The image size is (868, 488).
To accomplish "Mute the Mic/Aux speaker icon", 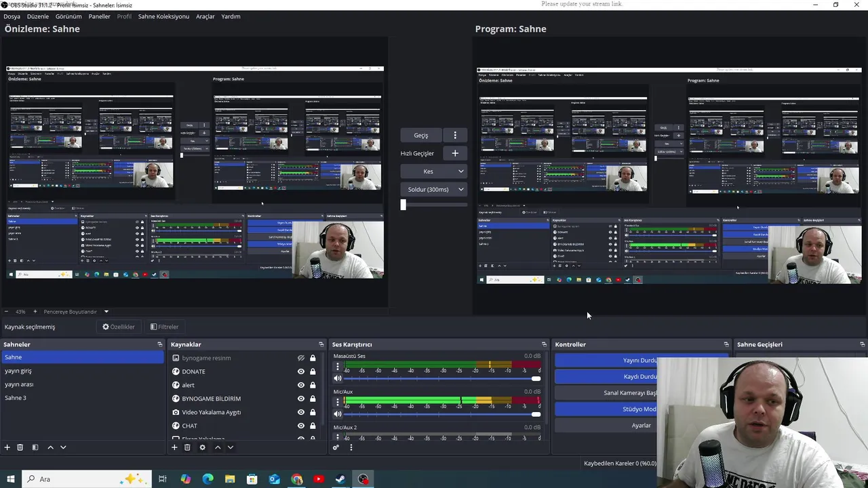I will tap(338, 413).
